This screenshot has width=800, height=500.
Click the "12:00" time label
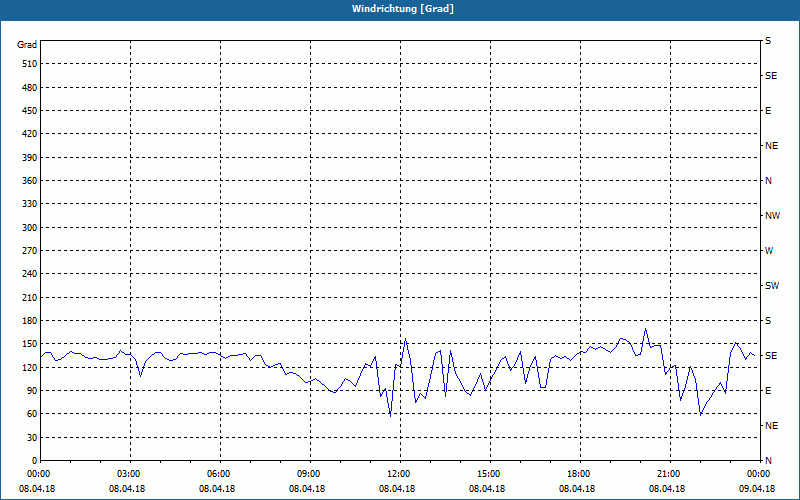397,474
